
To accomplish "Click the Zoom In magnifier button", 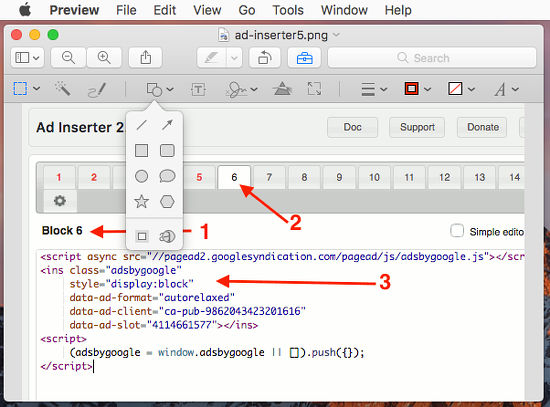I will pos(104,58).
